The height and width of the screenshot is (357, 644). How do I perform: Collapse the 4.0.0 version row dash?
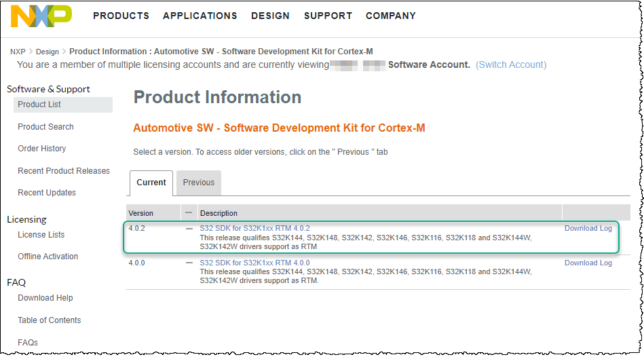click(189, 263)
